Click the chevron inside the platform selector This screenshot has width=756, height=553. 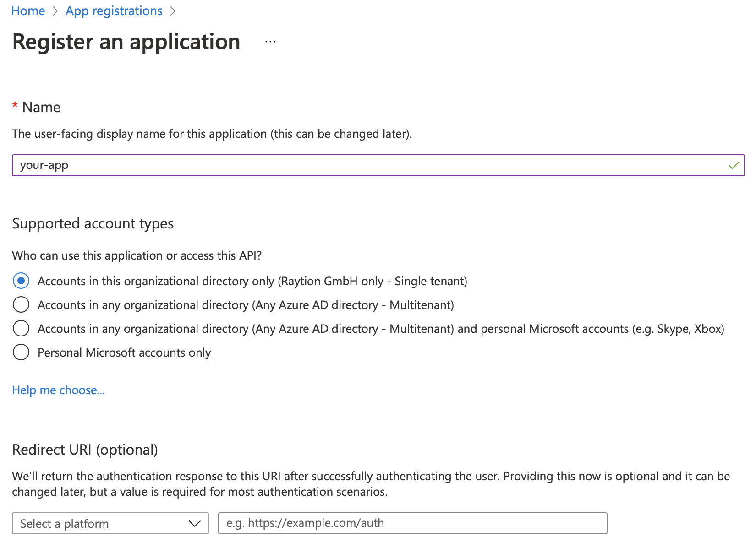[x=194, y=523]
